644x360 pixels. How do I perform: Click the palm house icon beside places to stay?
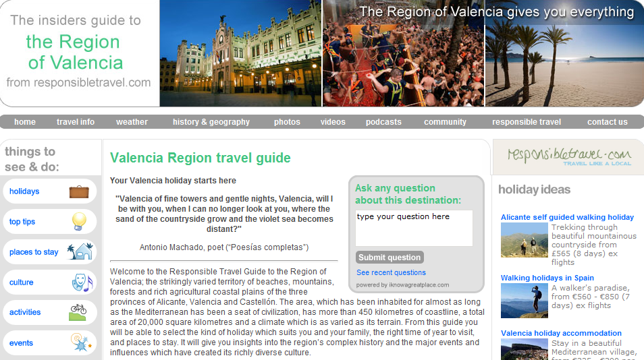click(80, 251)
